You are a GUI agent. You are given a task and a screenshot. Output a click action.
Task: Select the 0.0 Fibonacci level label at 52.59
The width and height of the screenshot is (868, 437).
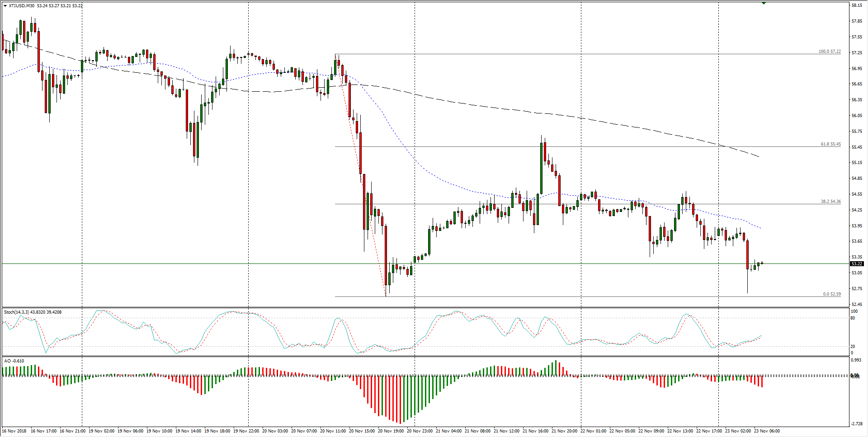(831, 294)
